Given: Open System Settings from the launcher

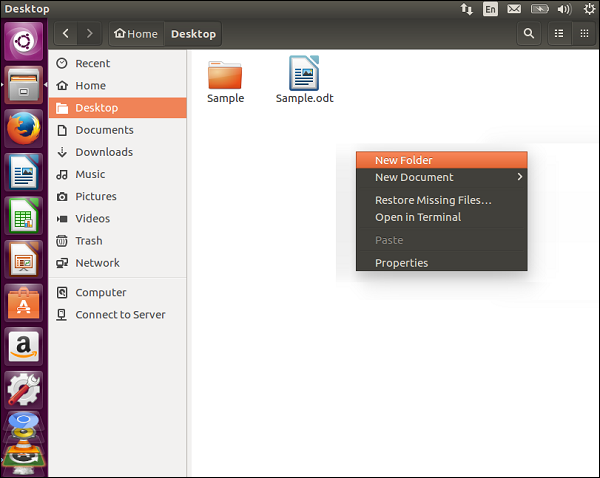Looking at the screenshot, I should point(24,389).
